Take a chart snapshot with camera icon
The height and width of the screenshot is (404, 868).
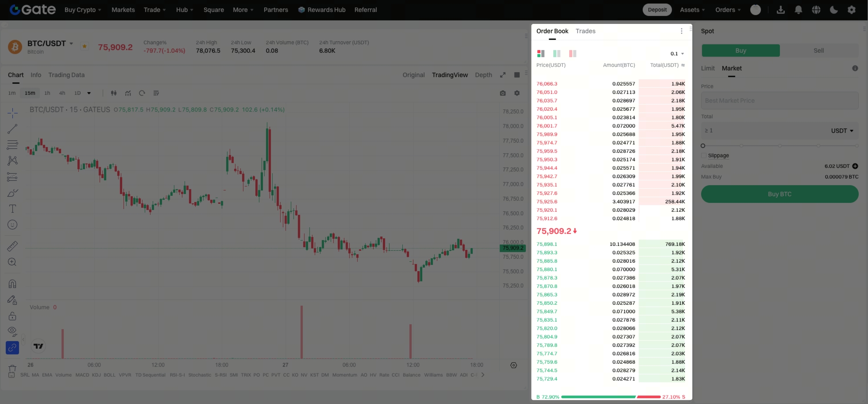[x=503, y=93]
